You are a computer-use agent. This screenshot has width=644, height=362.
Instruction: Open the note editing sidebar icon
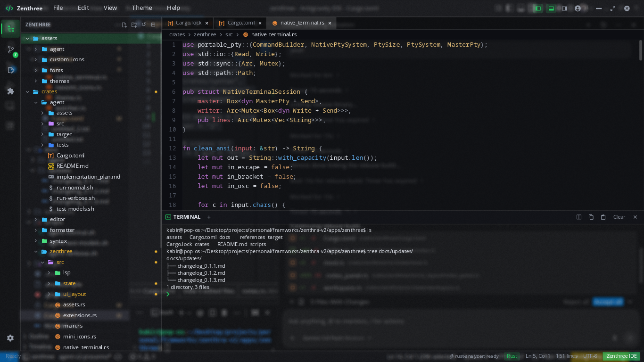(x=10, y=70)
